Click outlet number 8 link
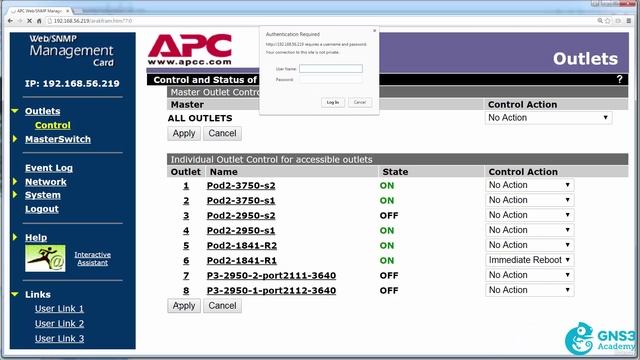This screenshot has width=640, height=360. pyautogui.click(x=186, y=291)
